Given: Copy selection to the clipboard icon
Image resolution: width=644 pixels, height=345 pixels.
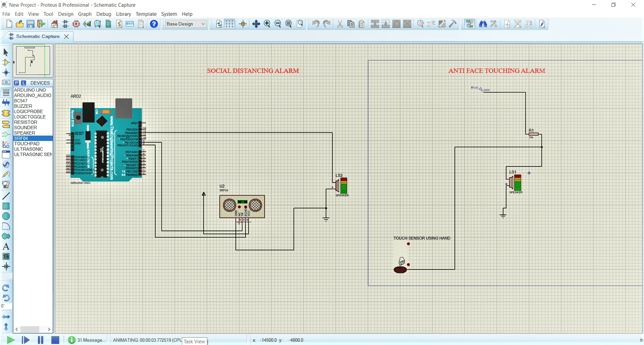Looking at the screenshot, I should (x=351, y=24).
